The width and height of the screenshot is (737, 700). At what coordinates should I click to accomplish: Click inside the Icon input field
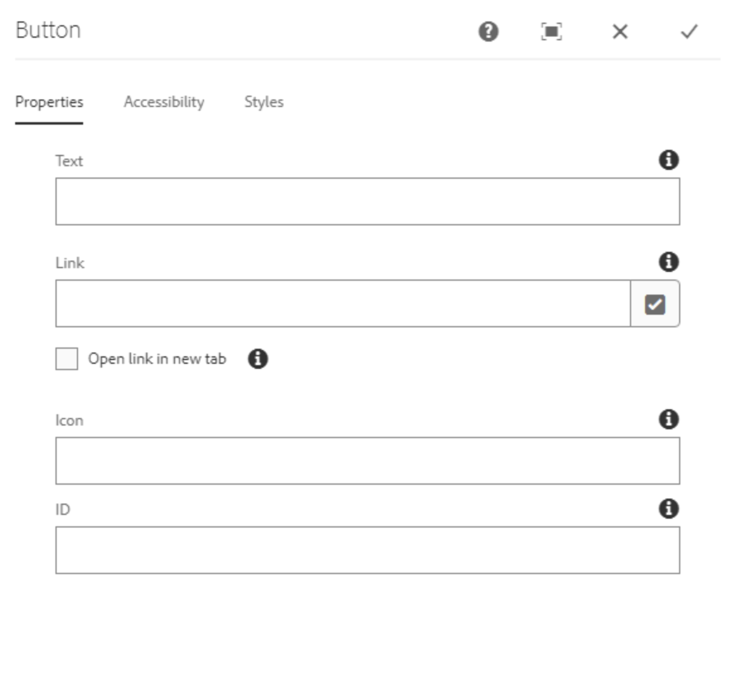(367, 461)
